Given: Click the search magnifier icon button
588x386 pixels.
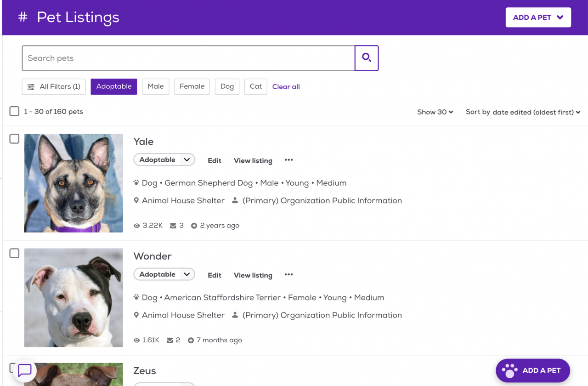Looking at the screenshot, I should tap(366, 58).
